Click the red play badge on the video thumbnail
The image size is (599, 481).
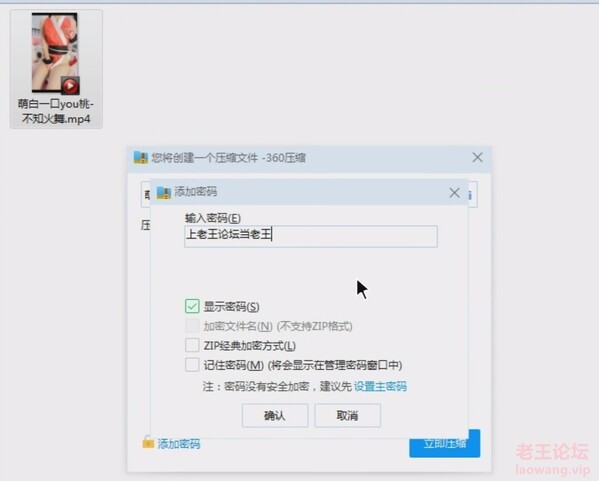[70, 86]
